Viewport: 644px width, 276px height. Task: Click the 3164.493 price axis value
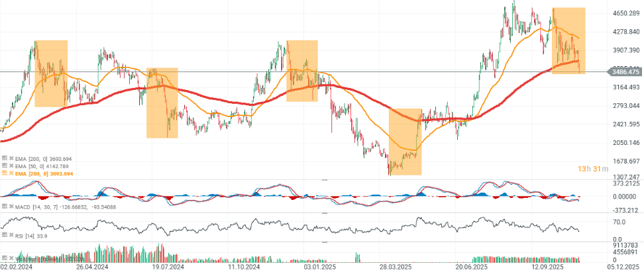626,87
